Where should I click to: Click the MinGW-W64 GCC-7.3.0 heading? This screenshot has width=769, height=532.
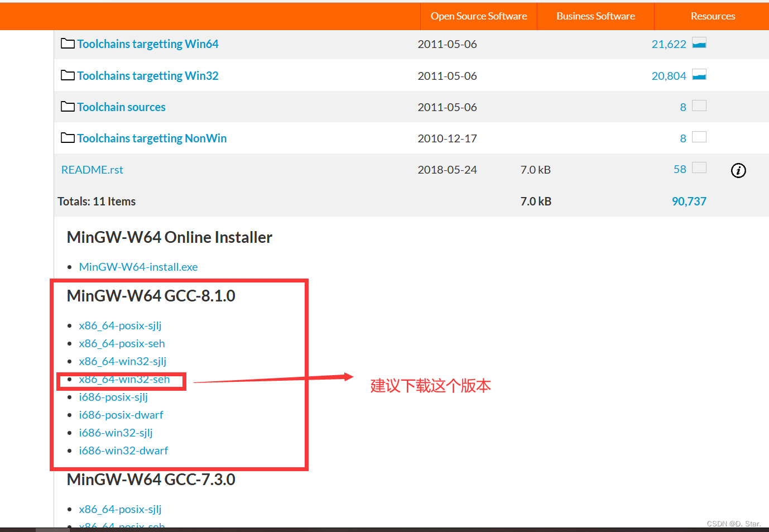[151, 480]
